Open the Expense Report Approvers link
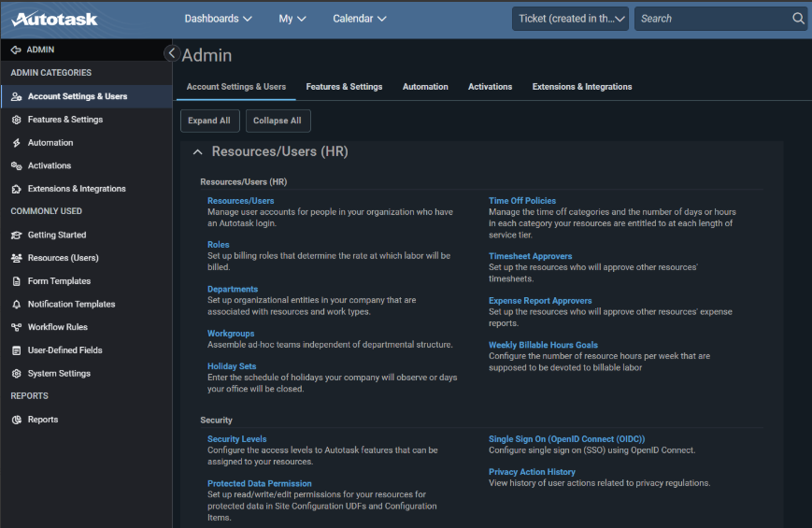The image size is (812, 528). [540, 301]
